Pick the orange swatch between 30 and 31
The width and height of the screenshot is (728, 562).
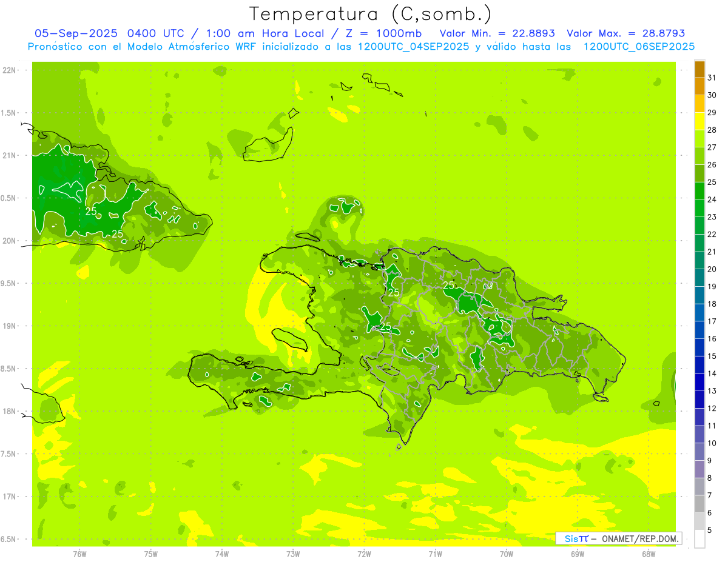point(699,86)
